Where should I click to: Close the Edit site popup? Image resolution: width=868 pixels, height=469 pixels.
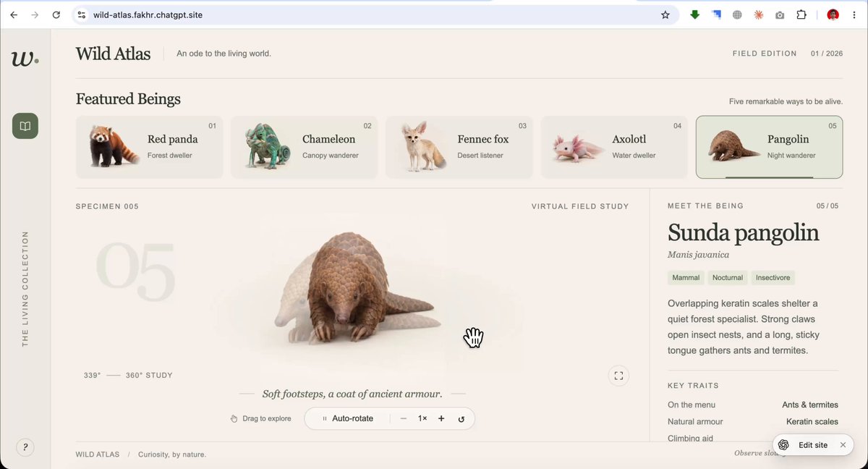point(843,445)
